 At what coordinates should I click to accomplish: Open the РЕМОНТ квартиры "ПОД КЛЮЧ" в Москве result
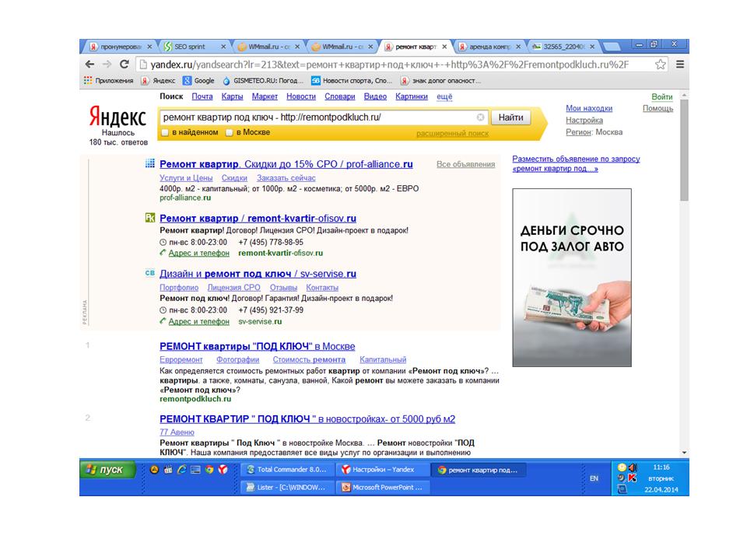(258, 346)
